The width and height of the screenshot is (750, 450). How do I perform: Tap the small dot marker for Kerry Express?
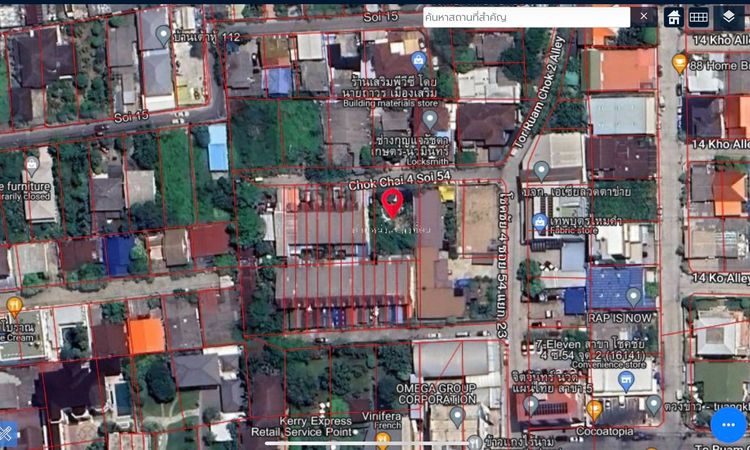(355, 432)
